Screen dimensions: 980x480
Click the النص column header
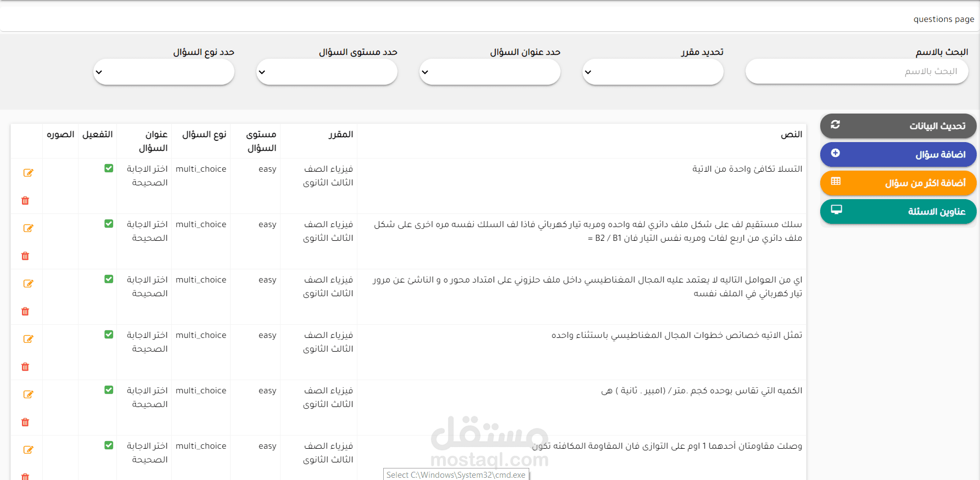pyautogui.click(x=791, y=134)
